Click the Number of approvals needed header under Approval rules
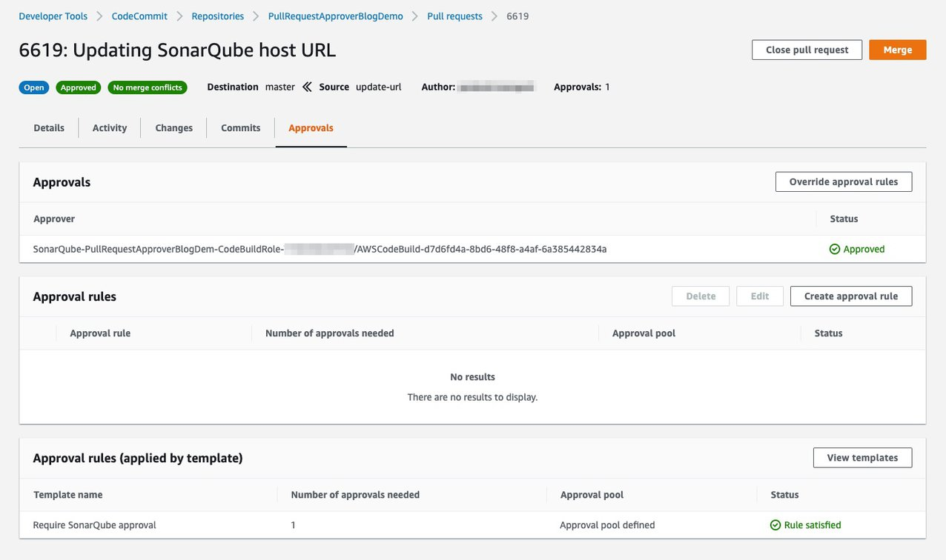 [x=330, y=333]
